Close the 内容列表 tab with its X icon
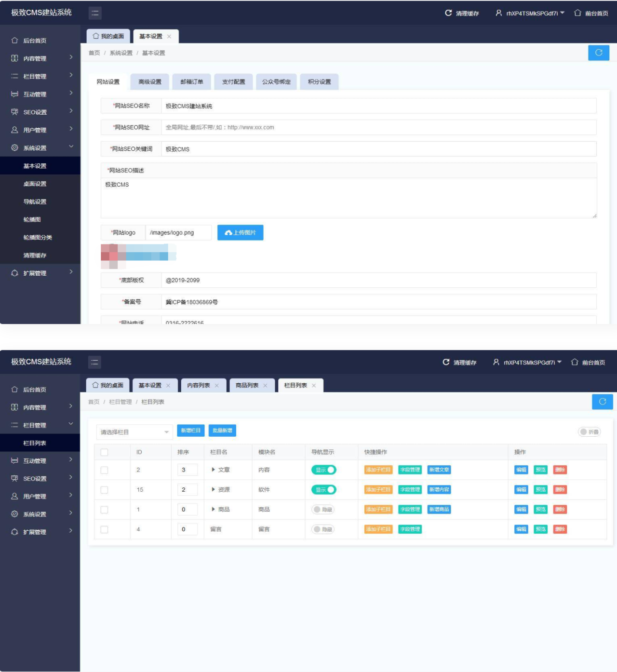Image resolution: width=617 pixels, height=672 pixels. pos(217,386)
